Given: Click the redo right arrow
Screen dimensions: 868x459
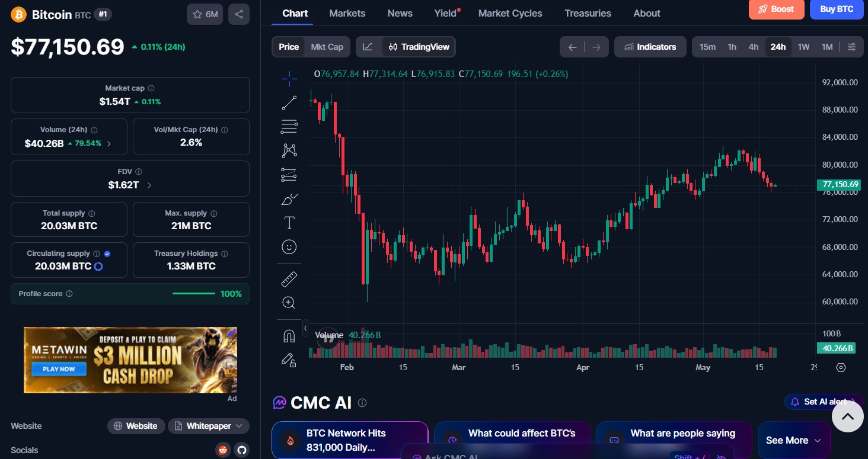Looking at the screenshot, I should coord(596,47).
